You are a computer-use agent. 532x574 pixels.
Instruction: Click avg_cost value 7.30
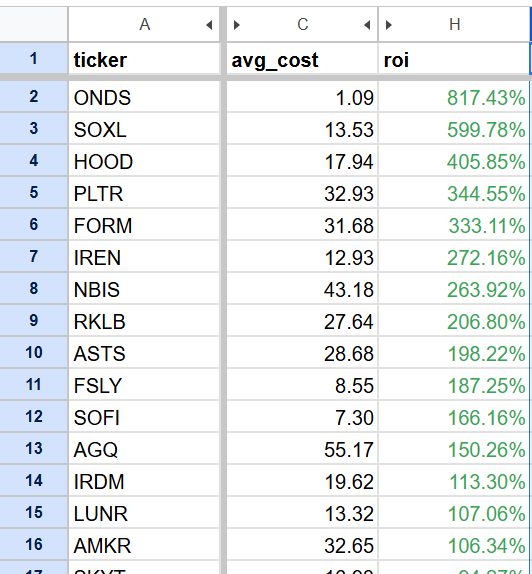pyautogui.click(x=302, y=417)
